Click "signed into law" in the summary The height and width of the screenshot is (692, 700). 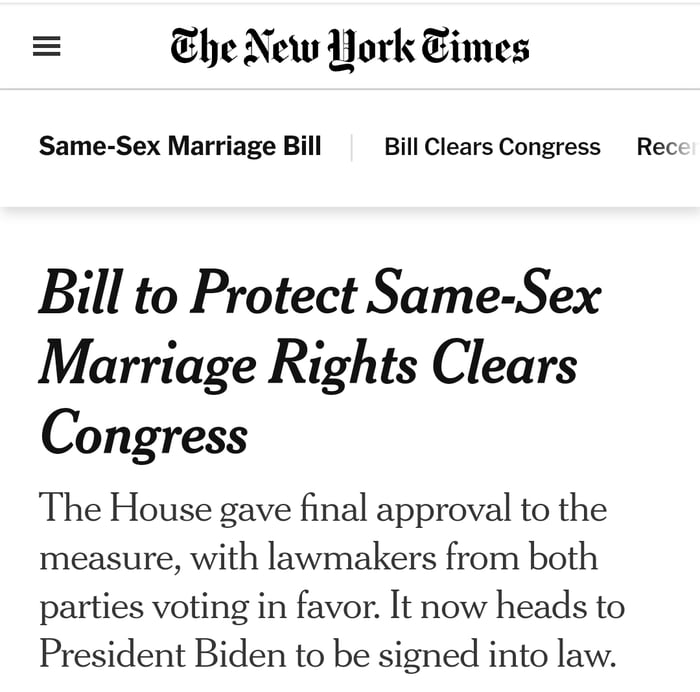click(499, 653)
